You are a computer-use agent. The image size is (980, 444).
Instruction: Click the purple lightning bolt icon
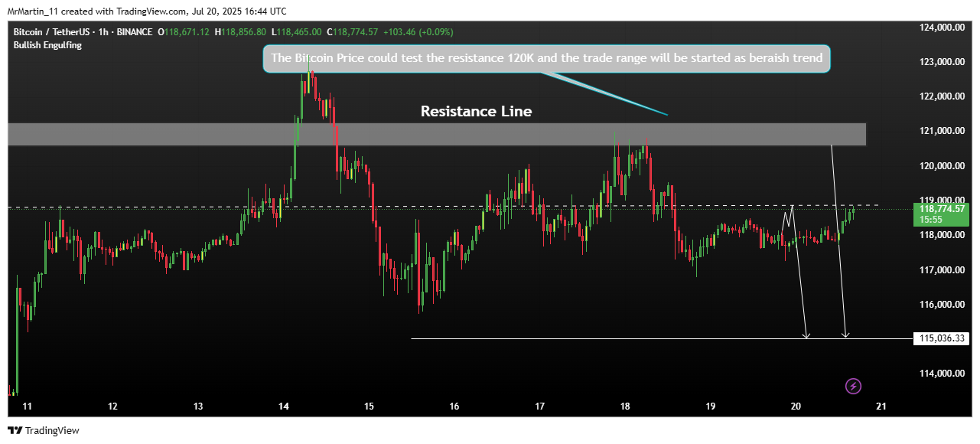(x=855, y=386)
